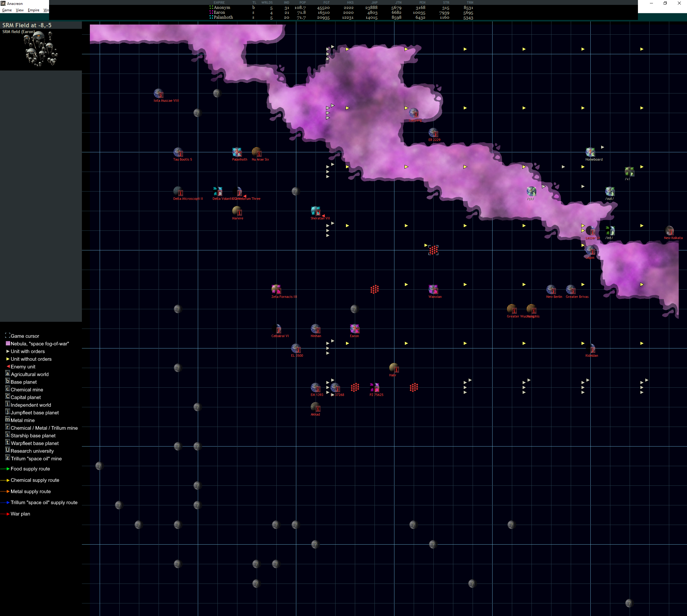Image resolution: width=687 pixels, height=616 pixels.
Task: Click the enemy unit marker beside Sheratan VII
Action: (x=324, y=216)
